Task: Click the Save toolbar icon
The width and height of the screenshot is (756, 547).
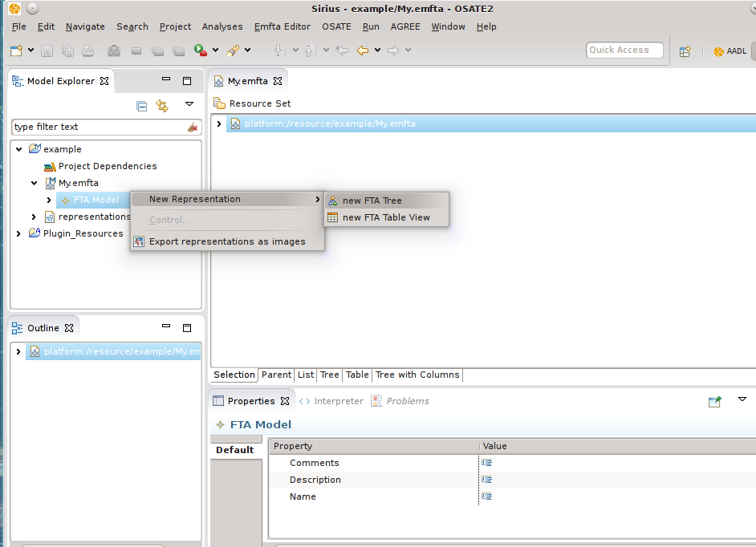Action: click(47, 51)
